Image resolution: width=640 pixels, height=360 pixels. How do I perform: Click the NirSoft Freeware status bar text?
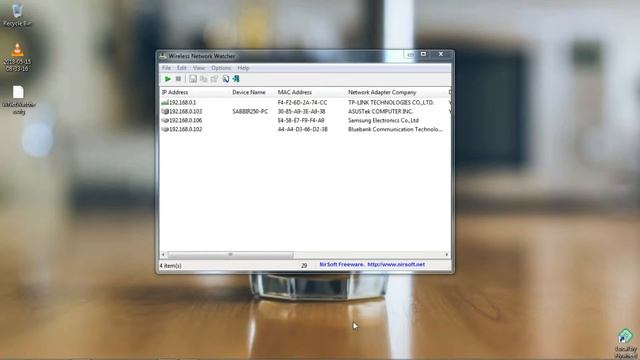pyautogui.click(x=342, y=264)
